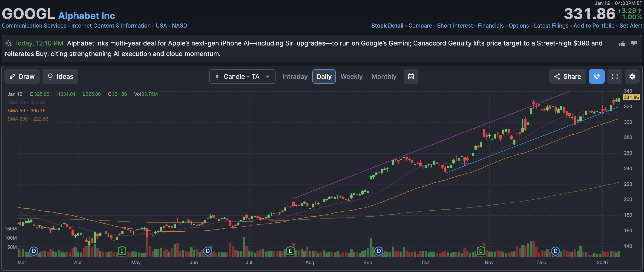This screenshot has width=644, height=272.
Task: Enter fullscreen chart mode
Action: click(615, 76)
